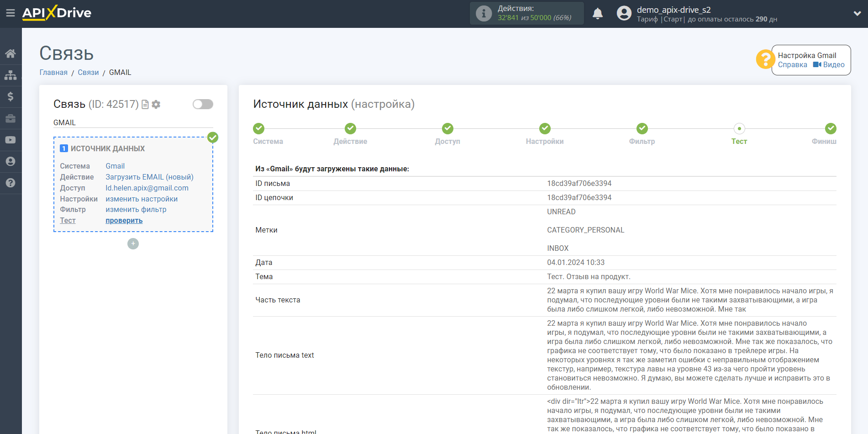Viewport: 868px width, 434px height.
Task: Click the INBOX label value
Action: tap(558, 249)
